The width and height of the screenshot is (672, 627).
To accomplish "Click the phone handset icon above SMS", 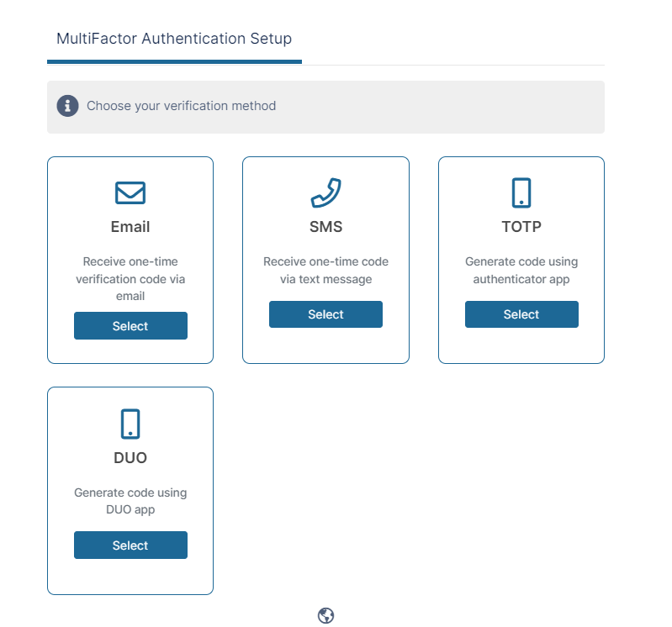I will pos(325,193).
